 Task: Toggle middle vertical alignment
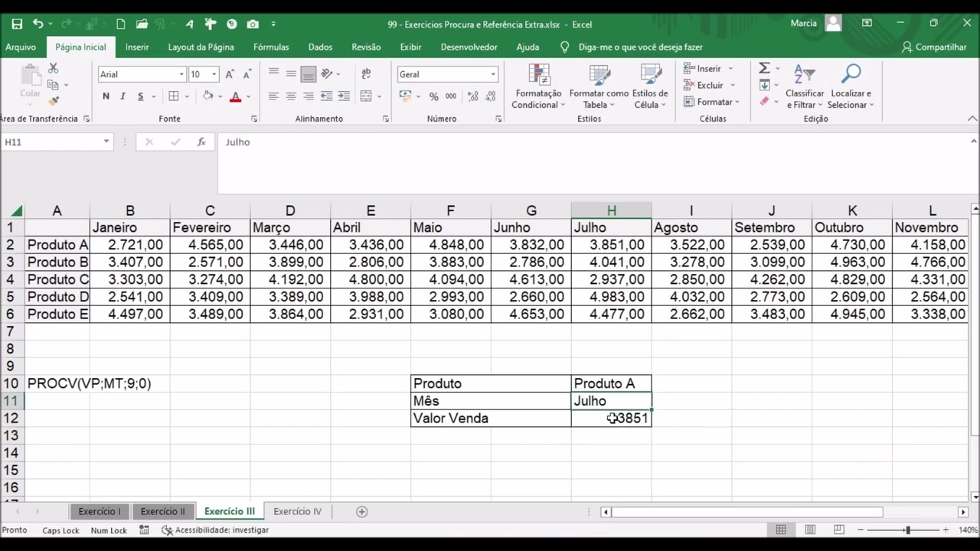tap(291, 74)
